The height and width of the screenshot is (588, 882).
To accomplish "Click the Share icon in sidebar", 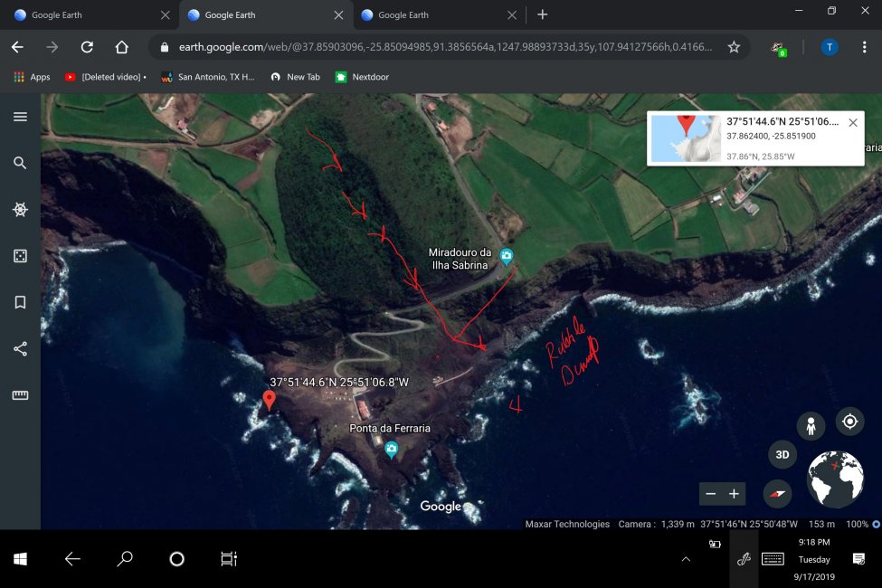I will click(x=20, y=349).
